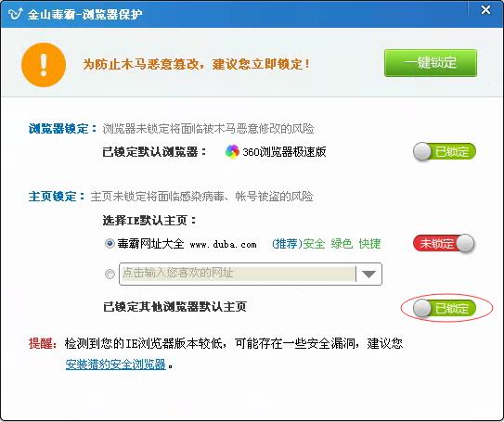This screenshot has width=504, height=422.
Task: Click the 金山毒霸 logo in title bar
Action: tap(15, 14)
